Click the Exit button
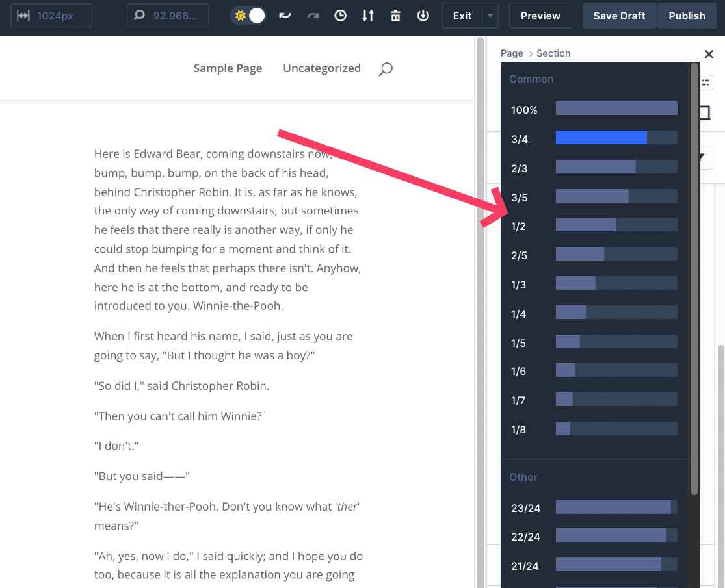The height and width of the screenshot is (588, 725). coord(462,16)
